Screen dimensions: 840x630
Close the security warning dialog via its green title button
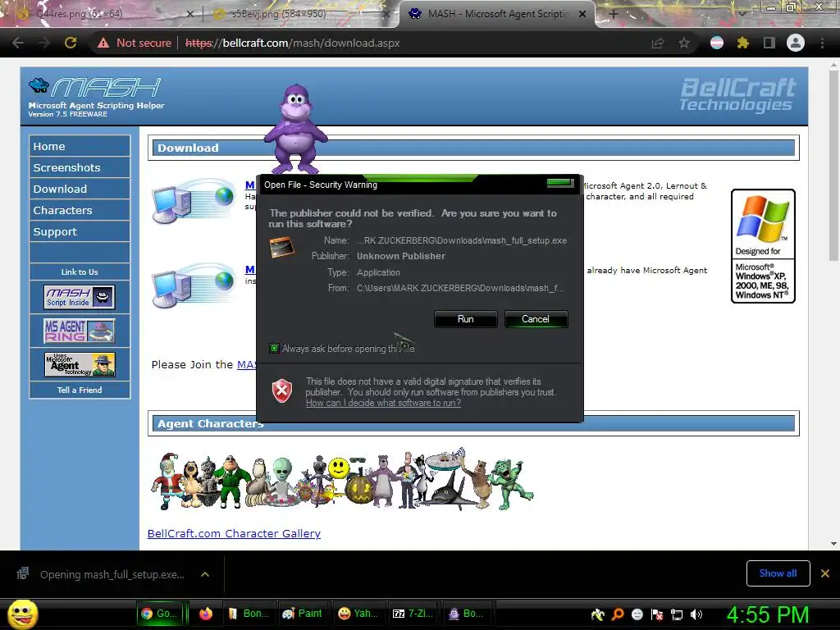tap(560, 184)
